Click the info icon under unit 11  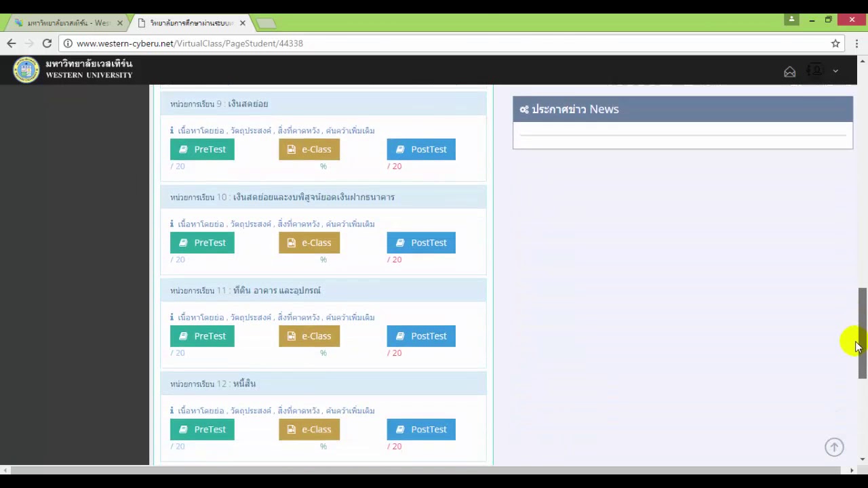[x=172, y=317]
